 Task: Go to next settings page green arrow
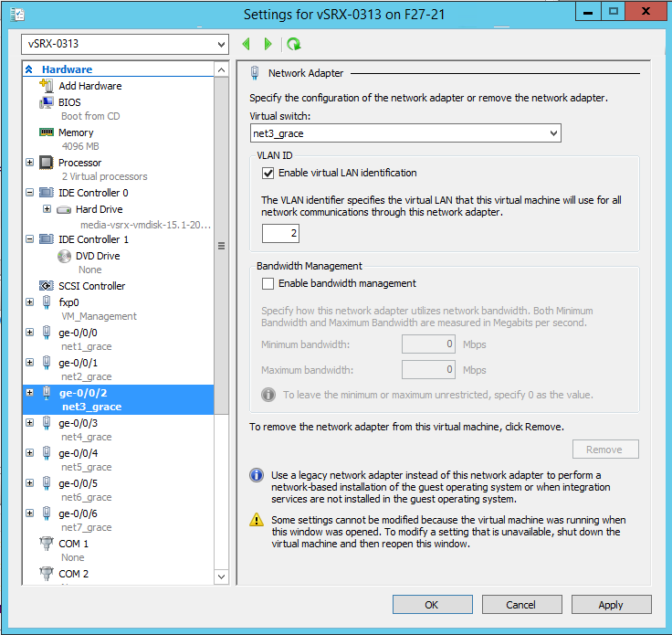[x=268, y=44]
